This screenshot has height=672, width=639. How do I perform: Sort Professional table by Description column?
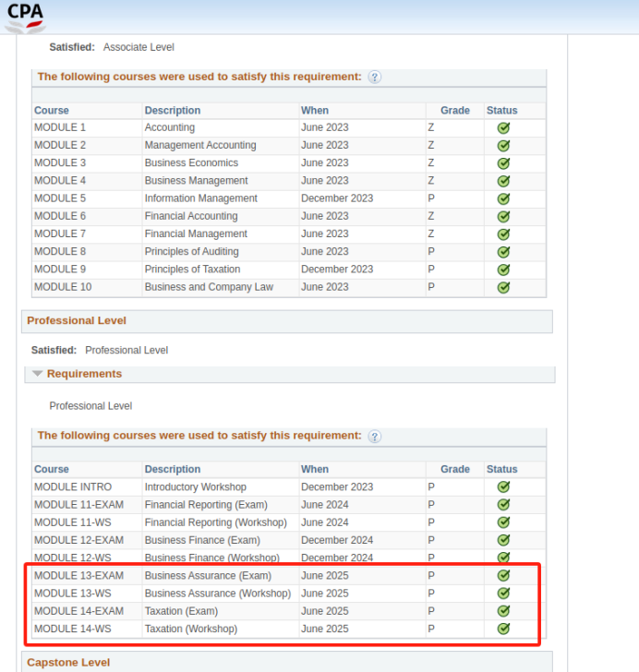173,469
